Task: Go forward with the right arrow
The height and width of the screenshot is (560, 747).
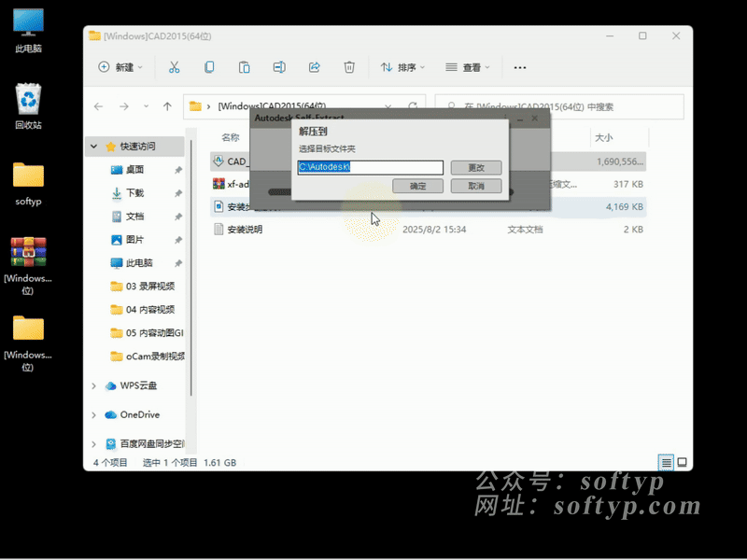Action: pyautogui.click(x=124, y=106)
